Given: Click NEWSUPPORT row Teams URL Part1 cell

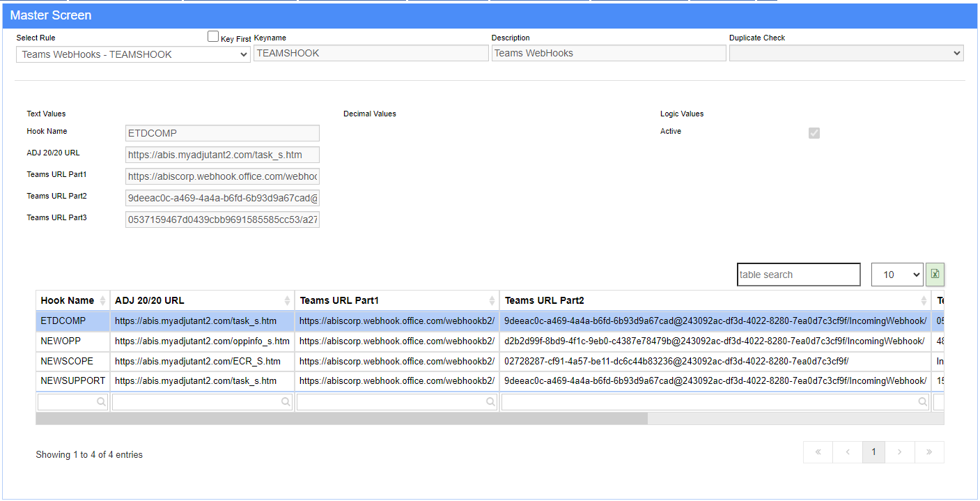Looking at the screenshot, I should pyautogui.click(x=397, y=381).
